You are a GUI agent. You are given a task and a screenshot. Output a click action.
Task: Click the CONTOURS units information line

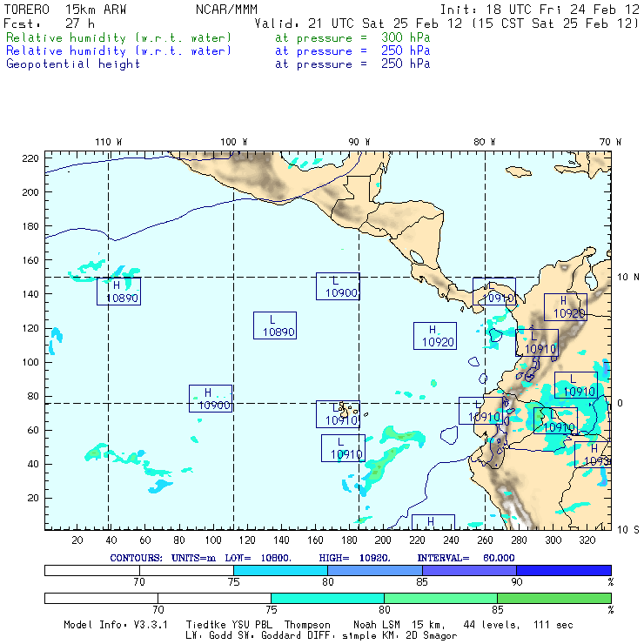tap(312, 558)
